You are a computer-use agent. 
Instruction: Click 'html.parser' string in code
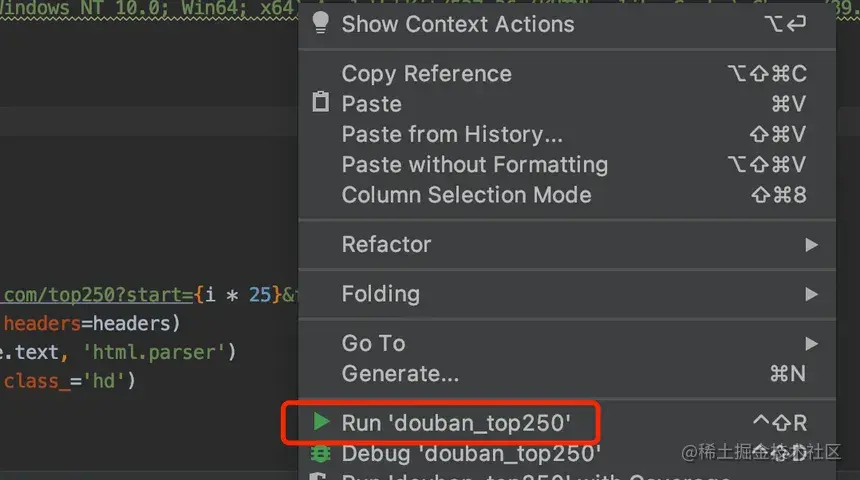[x=154, y=352]
